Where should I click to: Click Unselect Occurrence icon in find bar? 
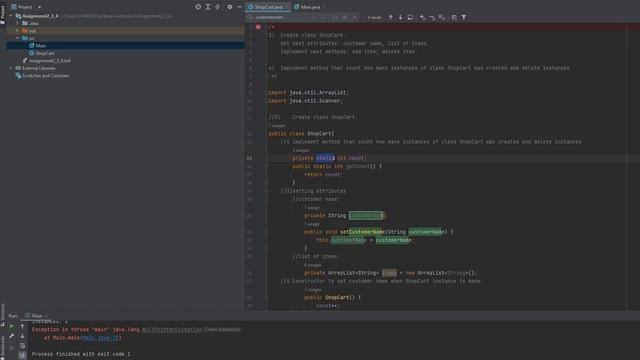click(432, 18)
